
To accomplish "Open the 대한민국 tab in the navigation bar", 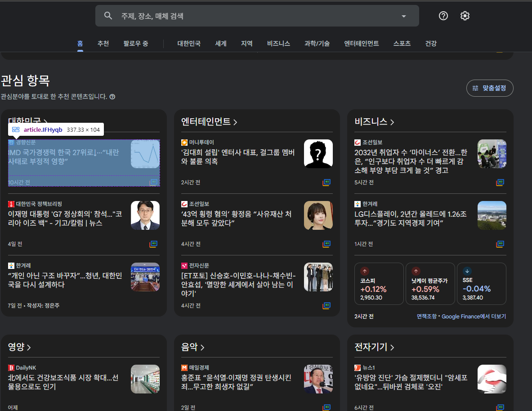I will pos(189,44).
